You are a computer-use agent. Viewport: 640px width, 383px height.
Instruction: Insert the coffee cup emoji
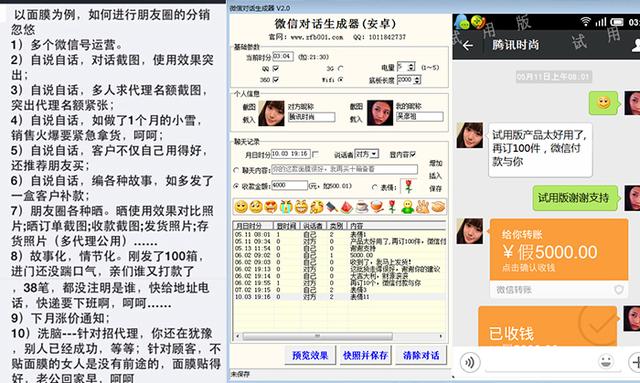(362, 207)
